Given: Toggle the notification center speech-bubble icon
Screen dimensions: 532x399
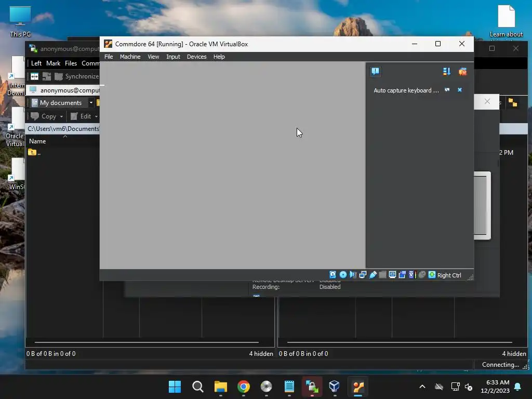Looking at the screenshot, I should pos(375,71).
